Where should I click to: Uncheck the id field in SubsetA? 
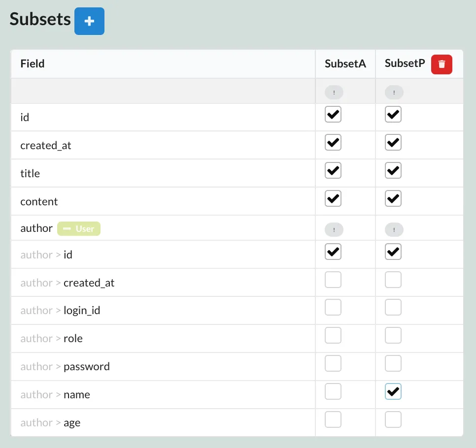point(333,114)
